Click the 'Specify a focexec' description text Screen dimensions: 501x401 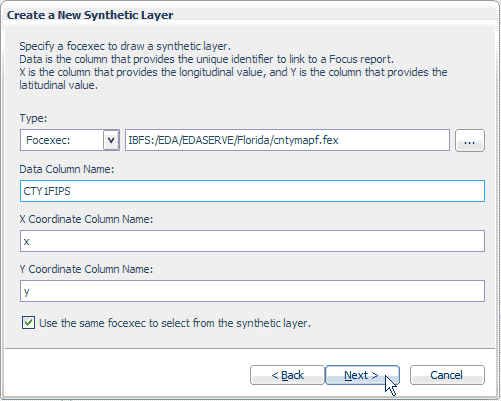tap(125, 46)
